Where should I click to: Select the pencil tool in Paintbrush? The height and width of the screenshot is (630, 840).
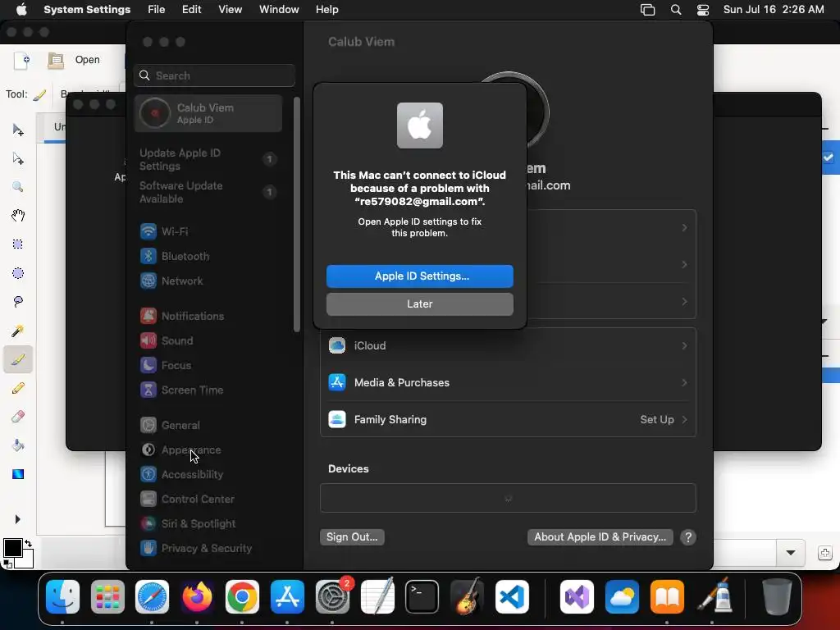[18, 388]
